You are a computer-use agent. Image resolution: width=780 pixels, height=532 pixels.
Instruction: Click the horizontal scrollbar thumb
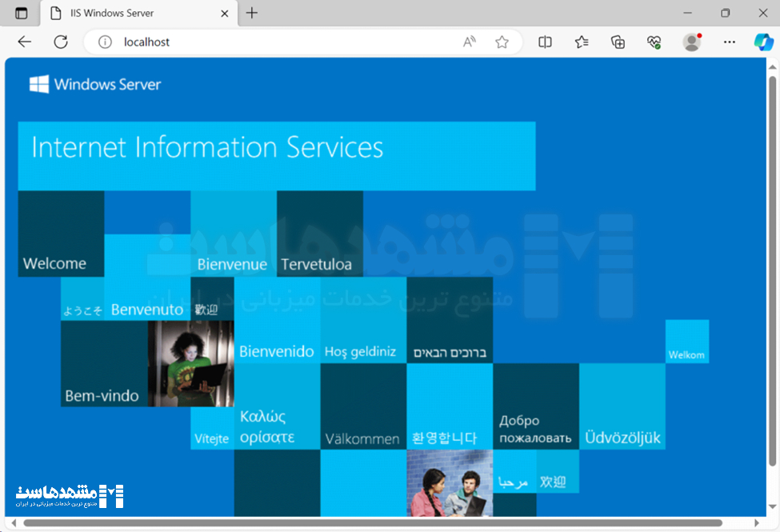click(373, 523)
